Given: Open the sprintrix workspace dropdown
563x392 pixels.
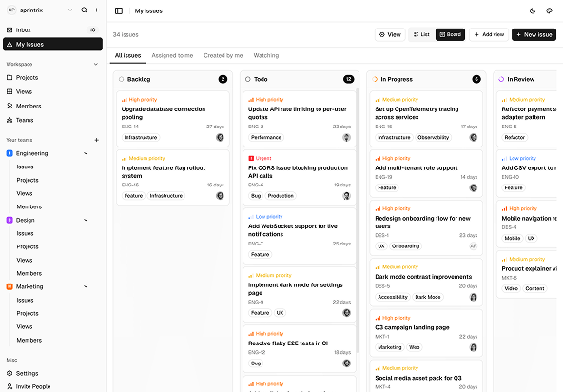Looking at the screenshot, I should click(x=70, y=10).
